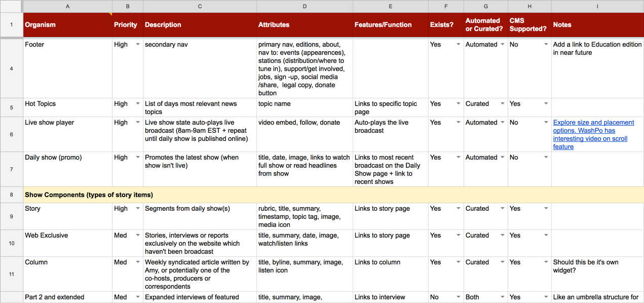
Task: Select the Features/Function header cell
Action: (x=390, y=25)
